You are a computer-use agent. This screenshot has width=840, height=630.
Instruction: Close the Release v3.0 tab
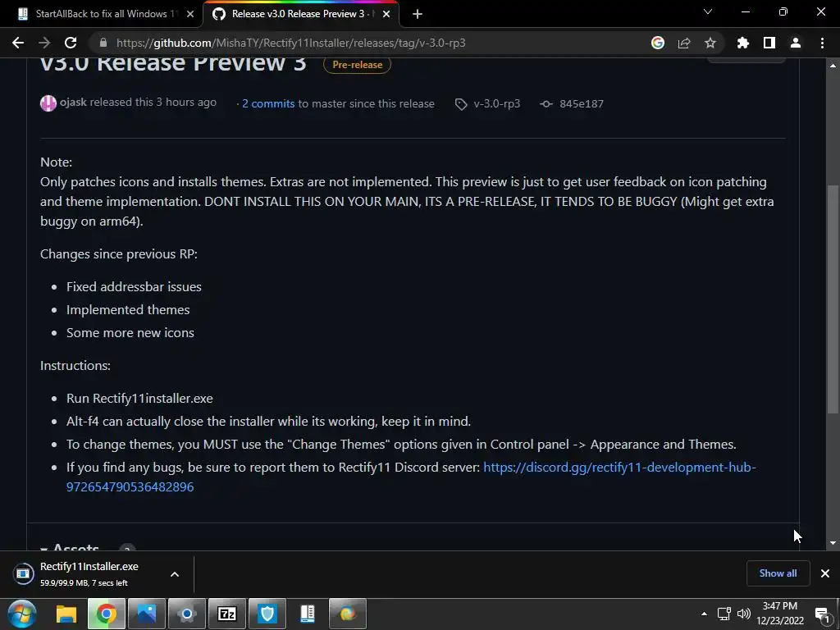pos(386,14)
